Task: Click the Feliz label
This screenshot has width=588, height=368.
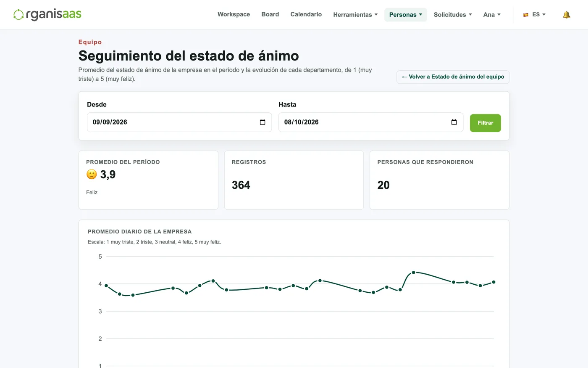Action: (92, 192)
